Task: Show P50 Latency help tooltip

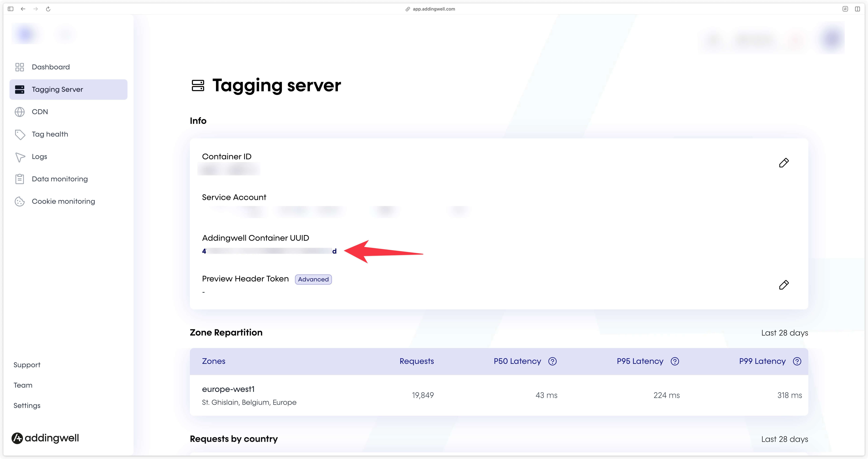Action: pos(553,361)
